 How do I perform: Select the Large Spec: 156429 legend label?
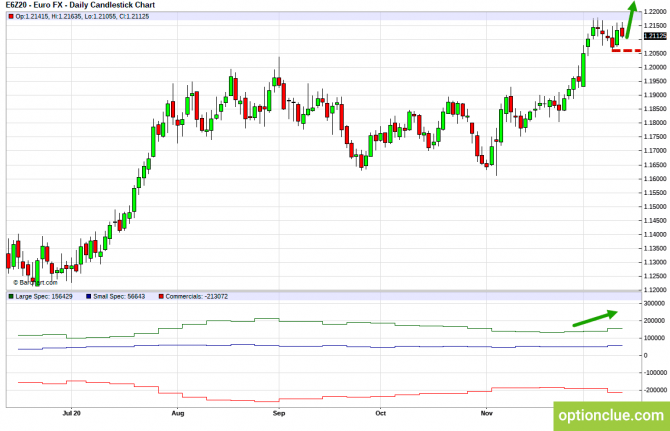point(45,297)
